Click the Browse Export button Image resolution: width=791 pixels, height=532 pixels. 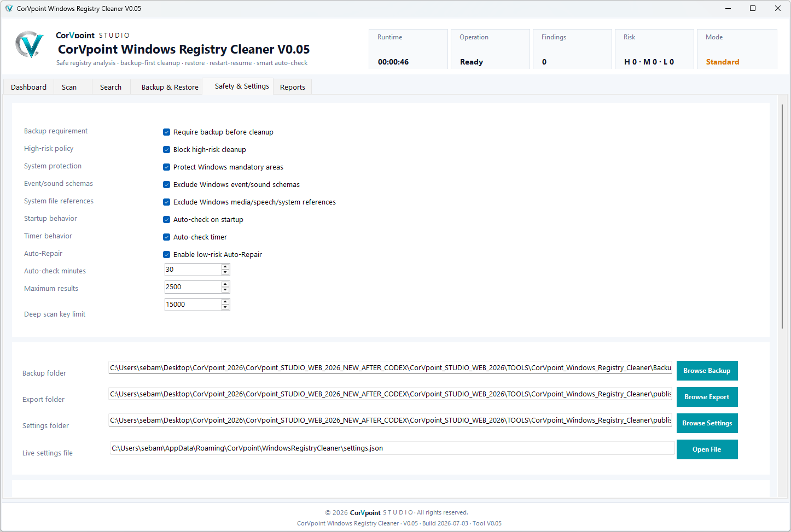[x=707, y=397]
